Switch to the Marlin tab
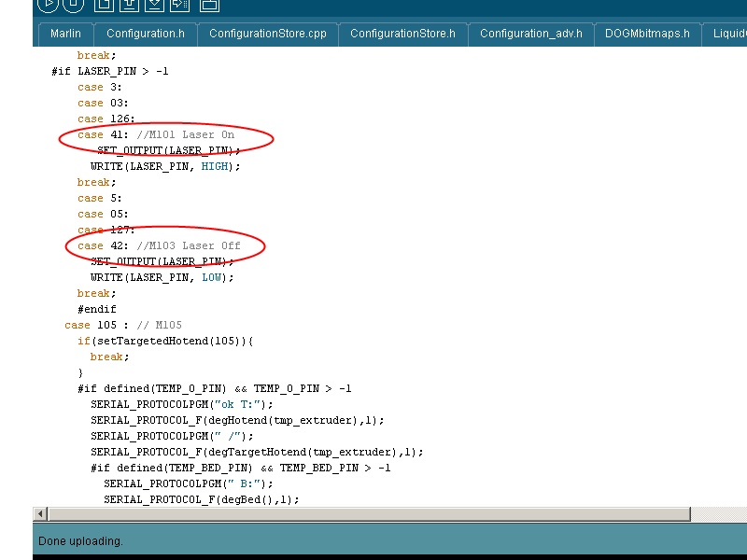This screenshot has height=560, width=747. tap(65, 34)
